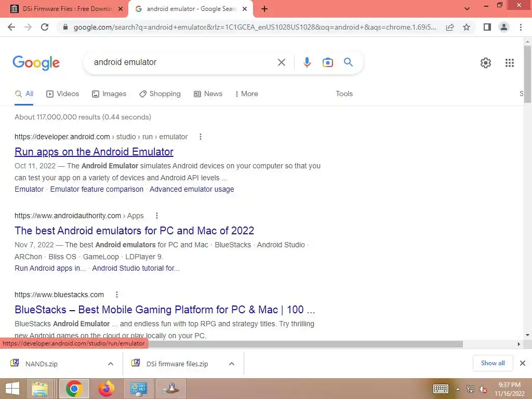Image resolution: width=532 pixels, height=399 pixels.
Task: Switch to Shopping results
Action: pos(160,94)
